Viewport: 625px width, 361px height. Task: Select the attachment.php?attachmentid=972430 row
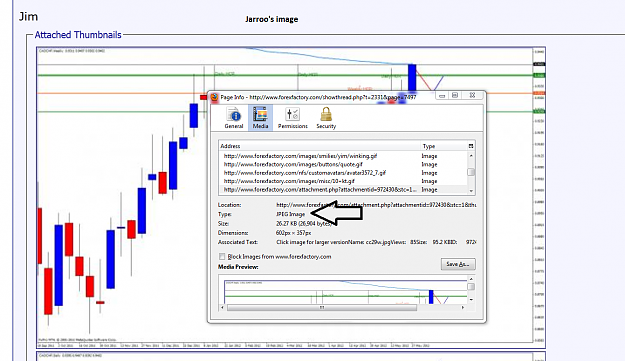(x=343, y=190)
